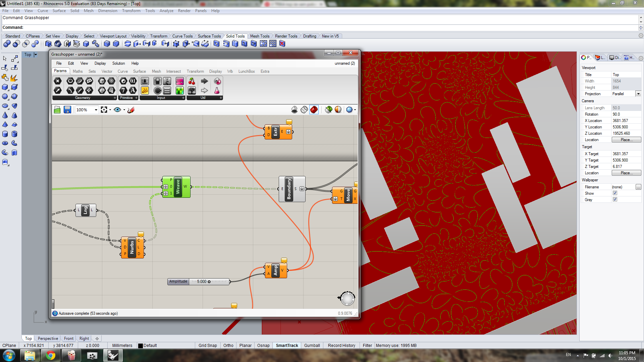Toggle Ortho mode in status bar
This screenshot has height=362, width=644.
click(228, 346)
